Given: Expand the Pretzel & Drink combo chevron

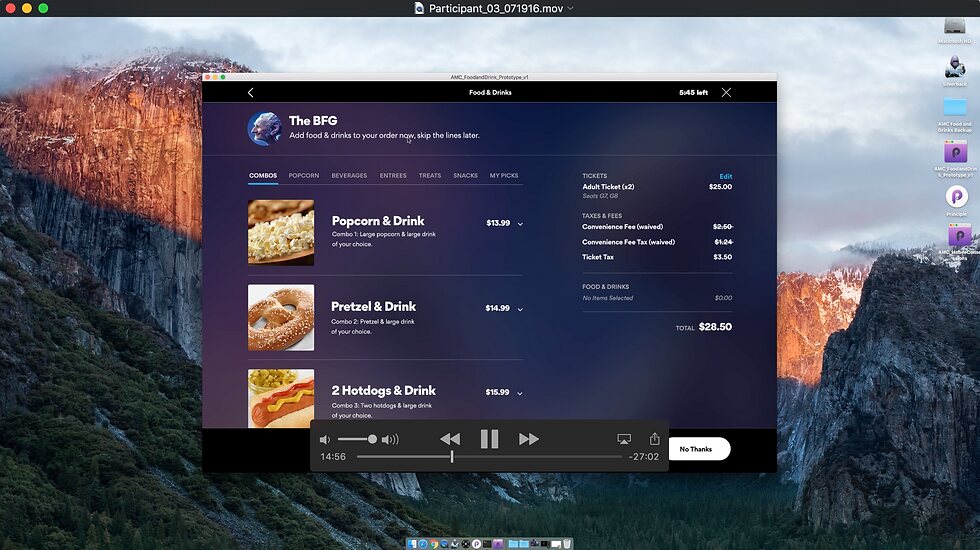Looking at the screenshot, I should [520, 309].
